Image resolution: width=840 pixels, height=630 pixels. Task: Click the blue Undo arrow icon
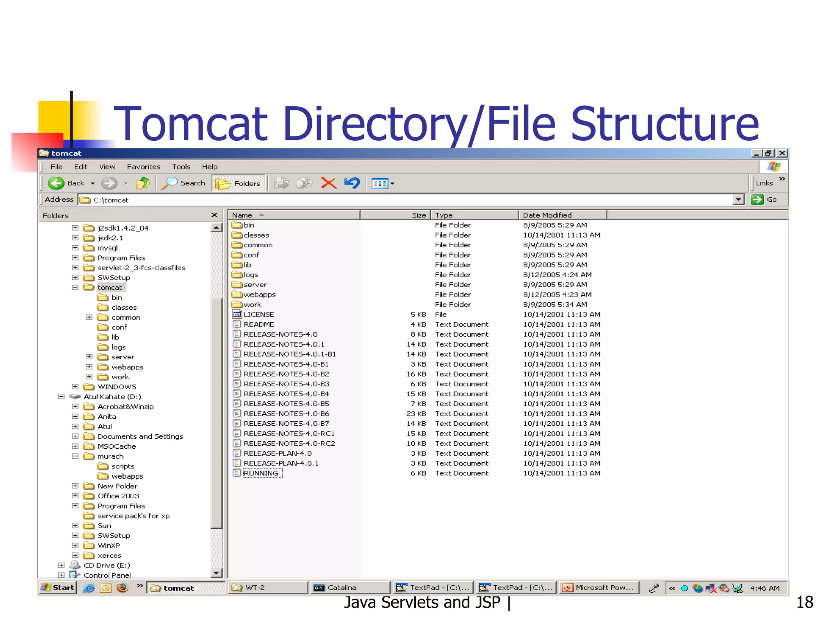[352, 183]
